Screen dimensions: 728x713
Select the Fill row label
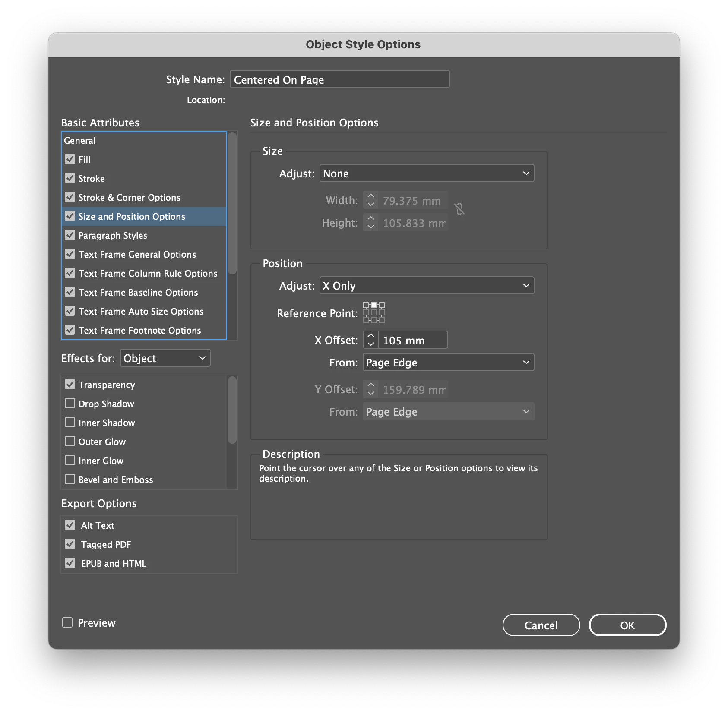tap(84, 160)
